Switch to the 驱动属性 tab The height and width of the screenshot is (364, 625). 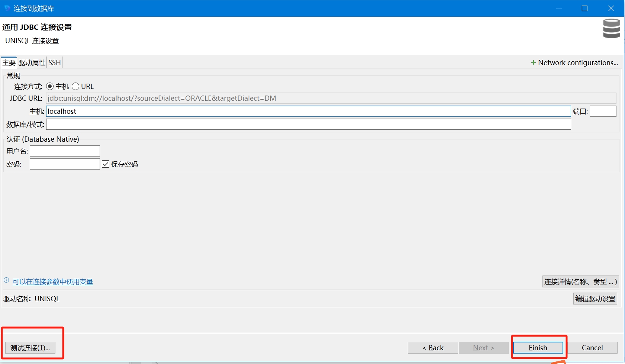point(32,62)
